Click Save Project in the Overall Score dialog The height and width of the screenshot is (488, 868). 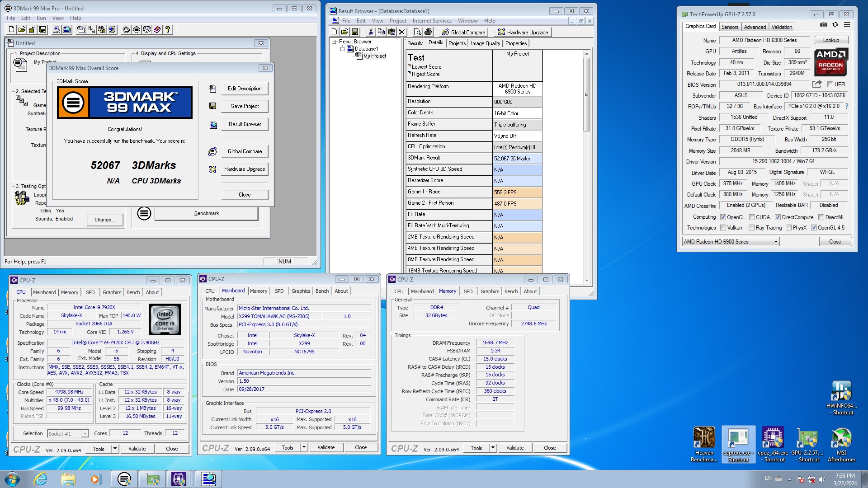click(245, 106)
